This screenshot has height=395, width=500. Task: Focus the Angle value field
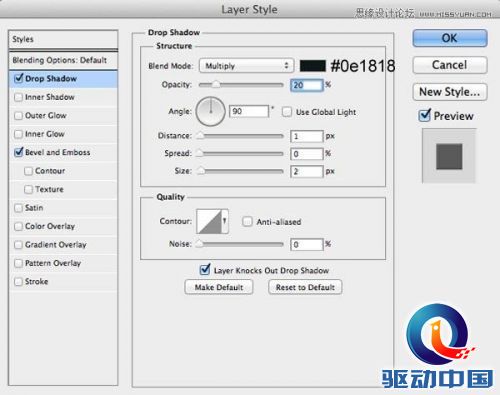coord(249,111)
